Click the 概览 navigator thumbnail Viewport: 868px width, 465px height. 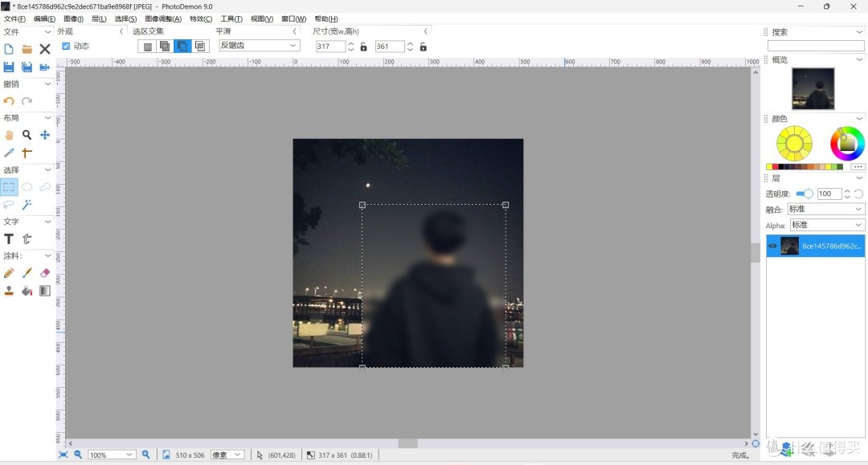point(813,88)
